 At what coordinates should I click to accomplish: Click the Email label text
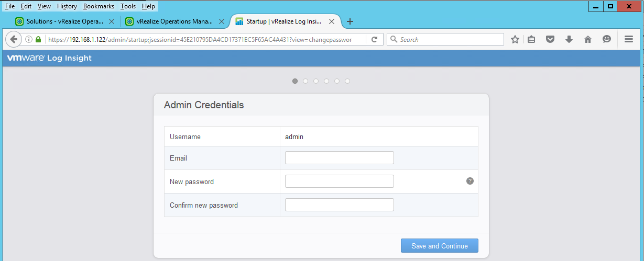tap(178, 158)
